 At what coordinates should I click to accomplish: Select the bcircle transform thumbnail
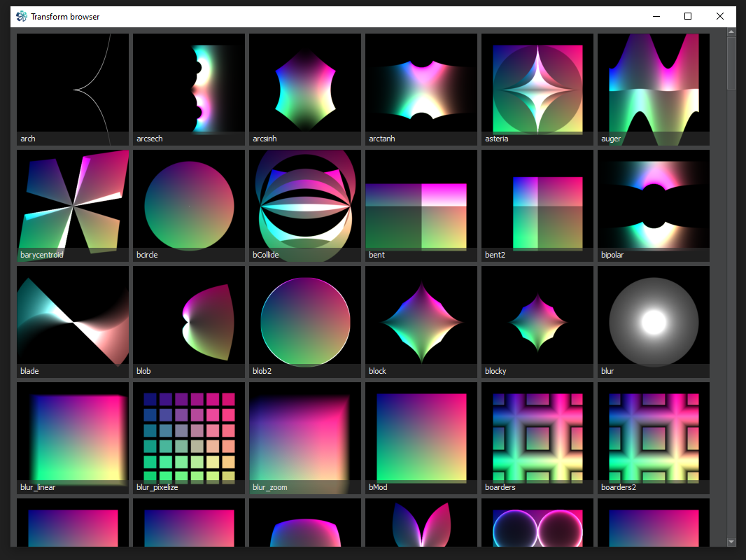189,206
